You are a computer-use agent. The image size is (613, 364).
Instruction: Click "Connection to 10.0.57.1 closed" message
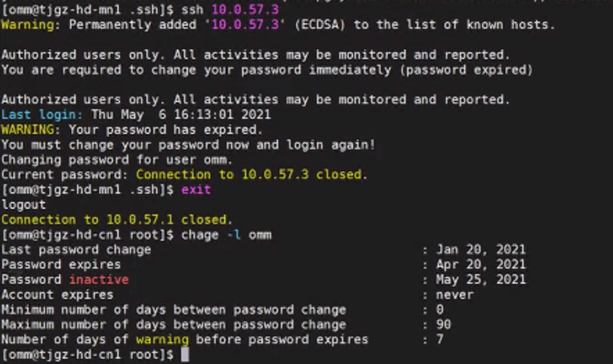(x=117, y=220)
